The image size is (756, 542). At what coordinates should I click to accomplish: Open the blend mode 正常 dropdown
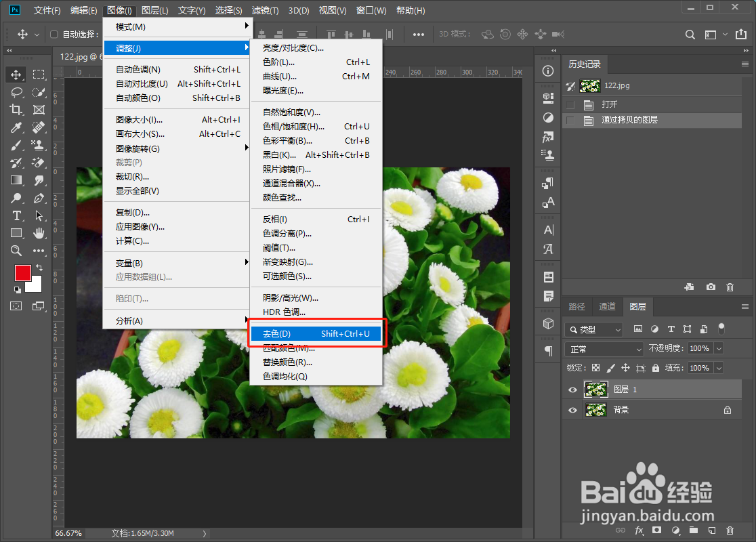coord(604,349)
